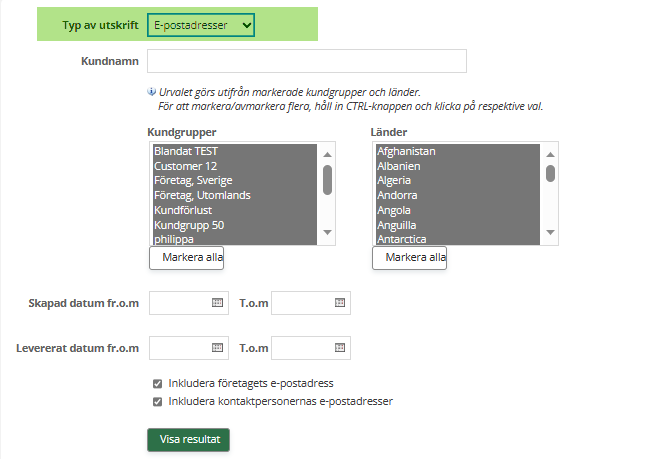Toggle Inkludera företagets e-postadress checkbox

click(x=157, y=383)
